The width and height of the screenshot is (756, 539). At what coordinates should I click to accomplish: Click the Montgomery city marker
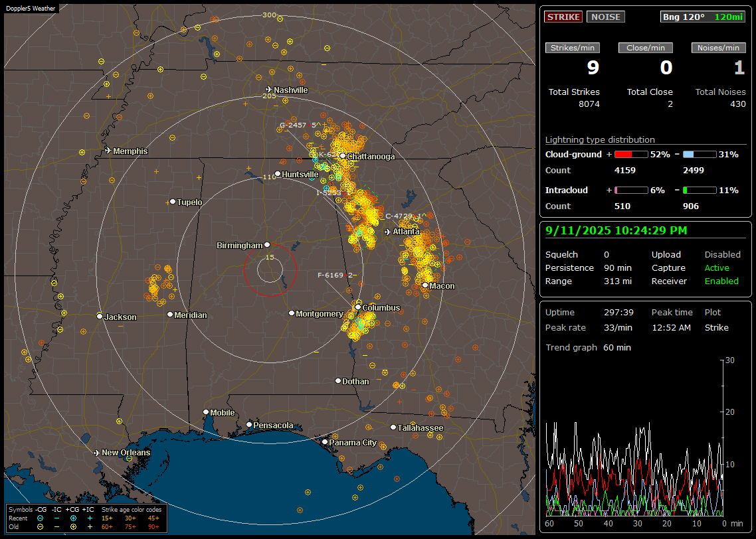291,313
